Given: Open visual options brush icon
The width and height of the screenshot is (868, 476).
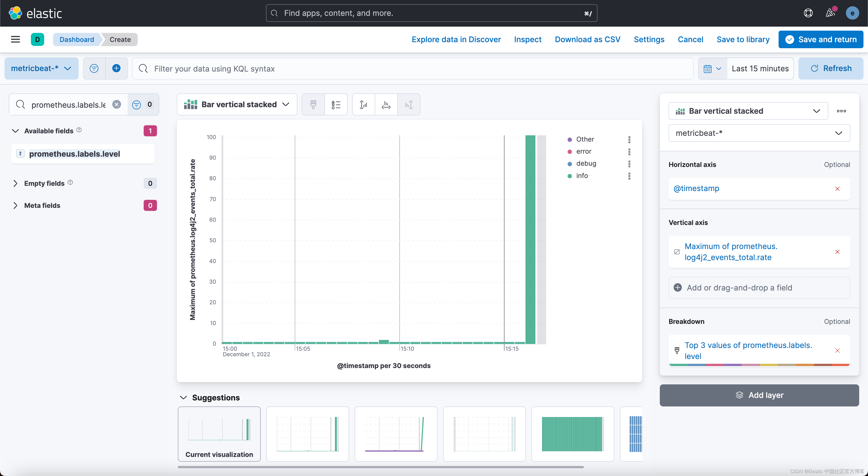Looking at the screenshot, I should pos(313,105).
